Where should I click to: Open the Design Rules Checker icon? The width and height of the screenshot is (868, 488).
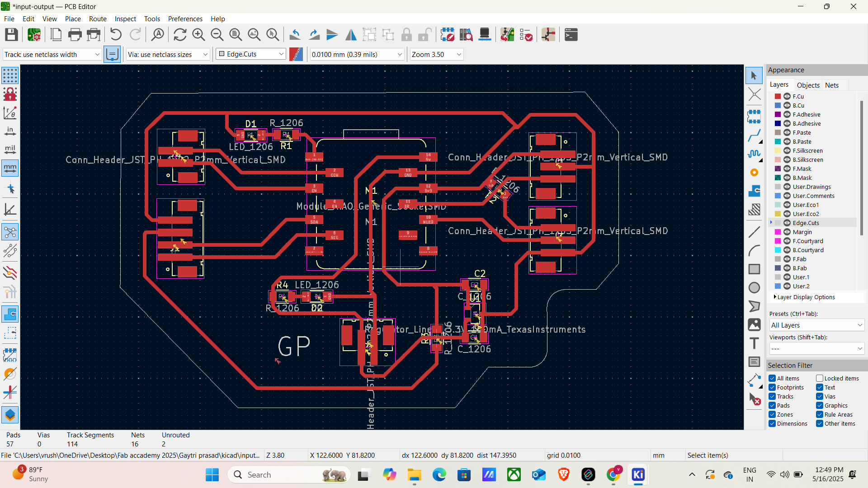(526, 35)
